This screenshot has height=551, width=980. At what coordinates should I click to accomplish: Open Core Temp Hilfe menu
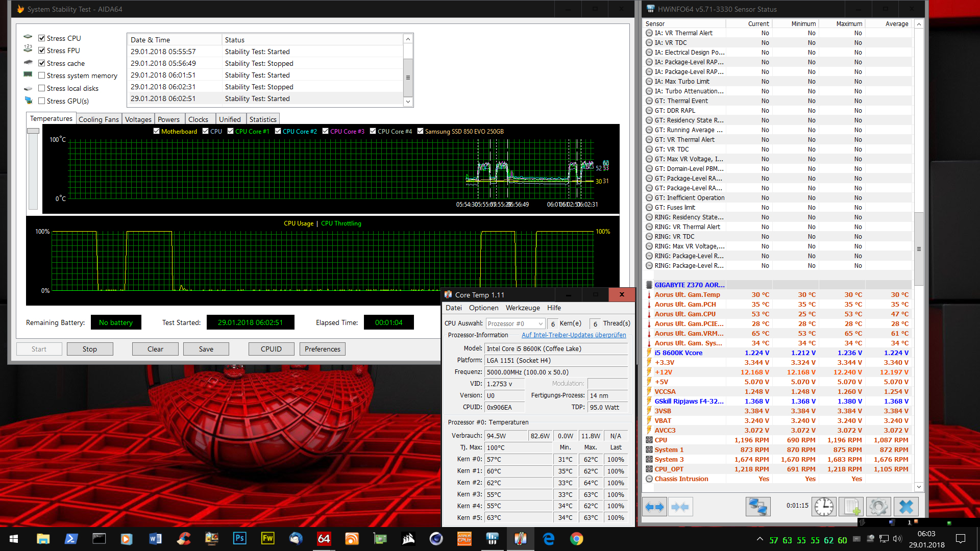coord(554,308)
